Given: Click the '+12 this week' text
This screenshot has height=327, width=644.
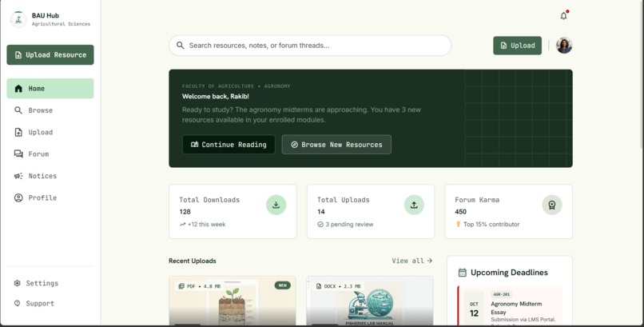Looking at the screenshot, I should click(207, 225).
